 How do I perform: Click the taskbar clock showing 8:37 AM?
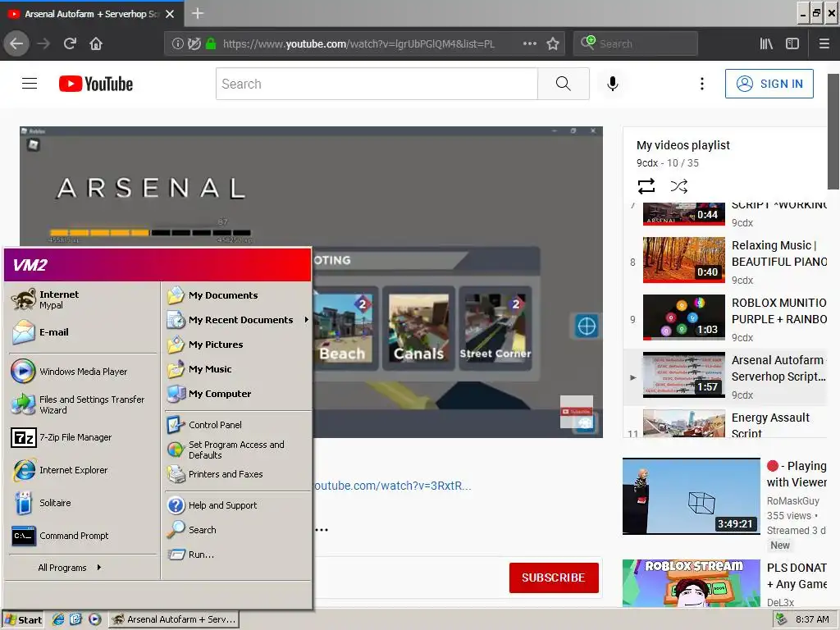pos(811,619)
